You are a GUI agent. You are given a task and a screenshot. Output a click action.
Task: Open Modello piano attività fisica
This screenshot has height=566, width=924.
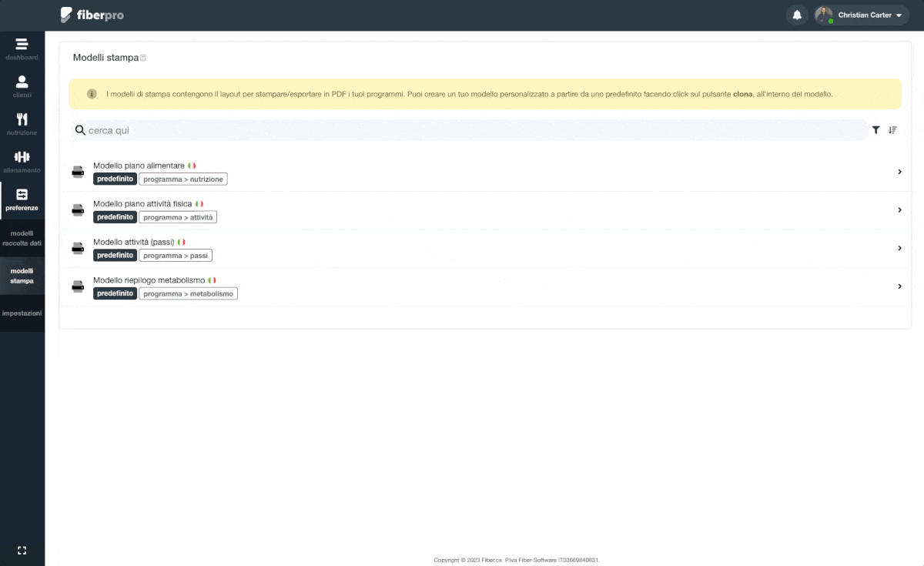point(485,210)
